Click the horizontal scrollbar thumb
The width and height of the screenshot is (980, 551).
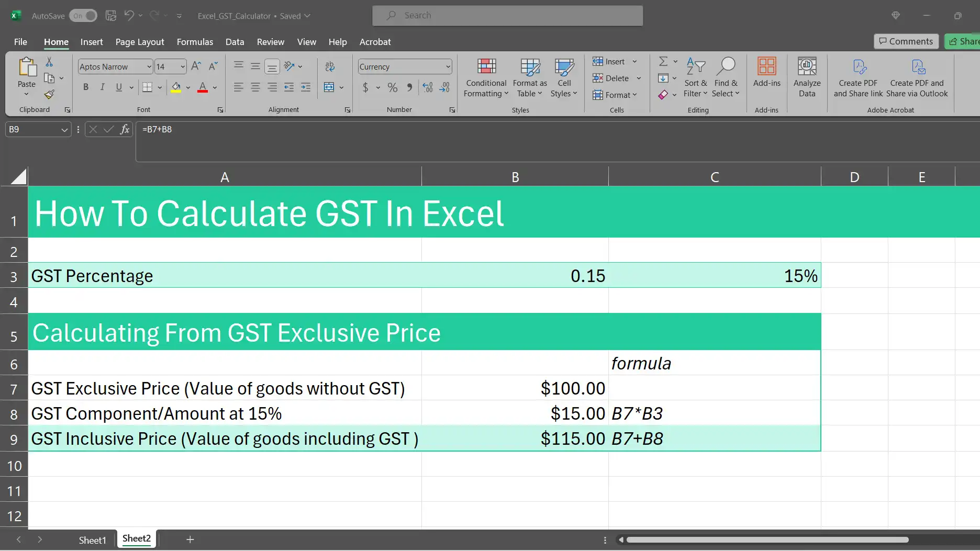coord(767,539)
